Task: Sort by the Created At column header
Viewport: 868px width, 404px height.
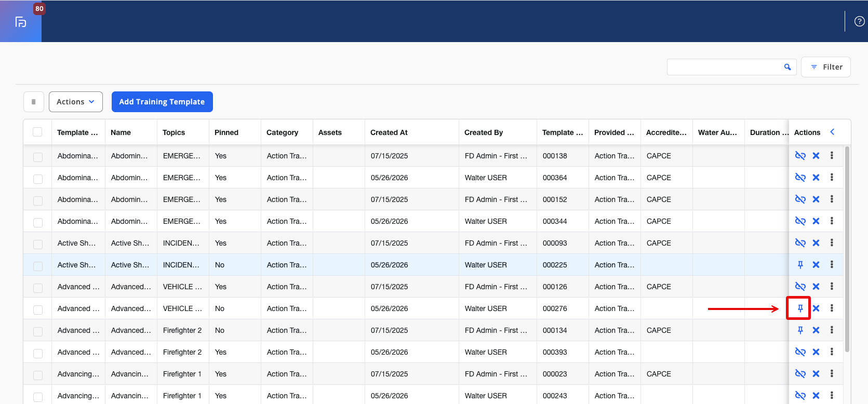Action: [389, 132]
